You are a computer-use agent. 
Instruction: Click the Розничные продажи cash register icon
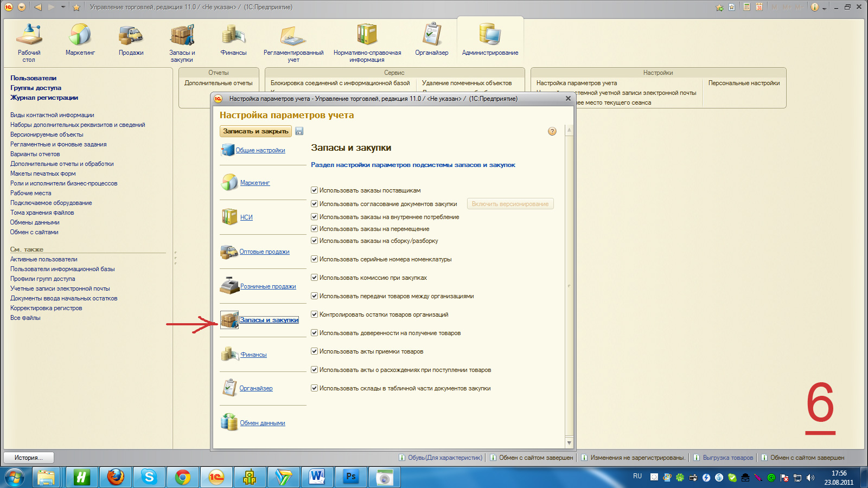(x=229, y=286)
